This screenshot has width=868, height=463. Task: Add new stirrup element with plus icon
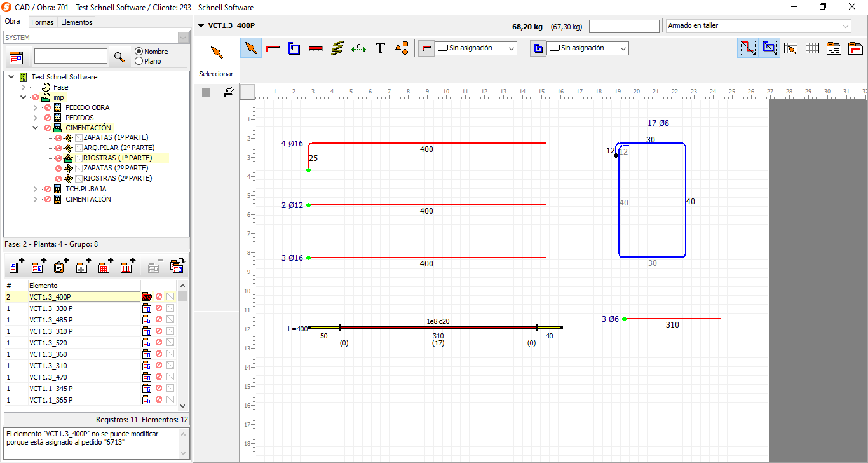click(17, 266)
